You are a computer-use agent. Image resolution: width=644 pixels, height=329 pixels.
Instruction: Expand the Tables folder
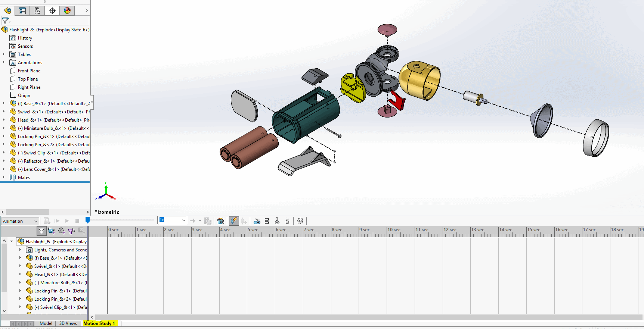[x=4, y=54]
